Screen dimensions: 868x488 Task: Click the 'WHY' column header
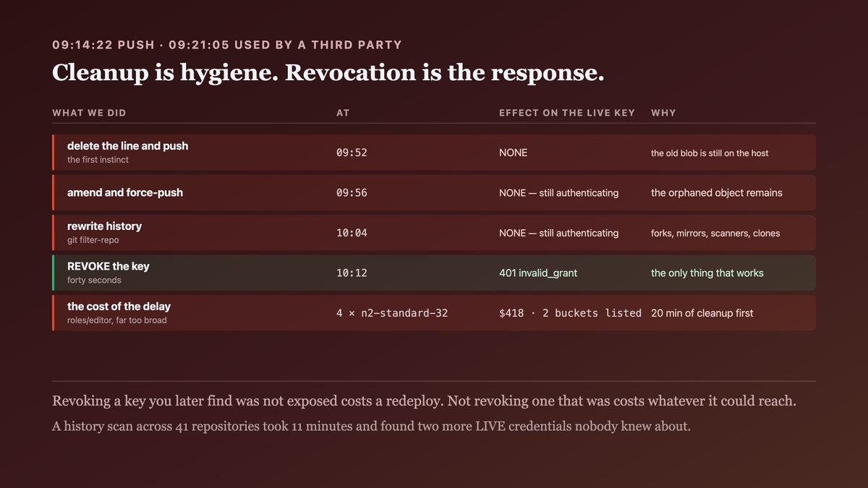tap(663, 113)
